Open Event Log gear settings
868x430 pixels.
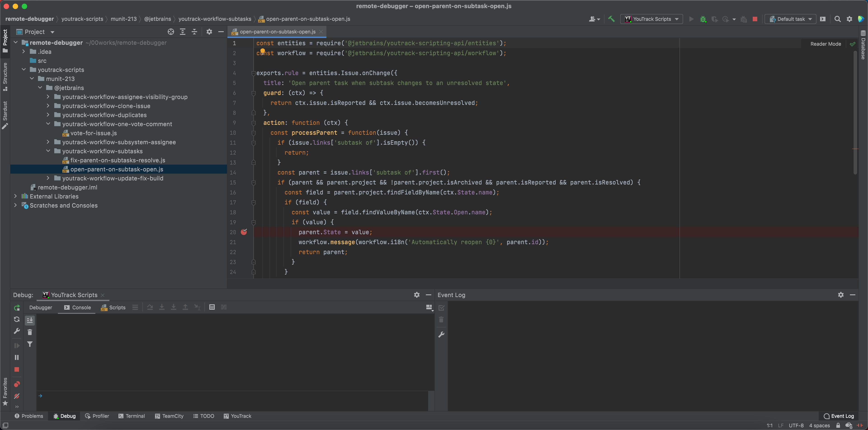point(841,295)
